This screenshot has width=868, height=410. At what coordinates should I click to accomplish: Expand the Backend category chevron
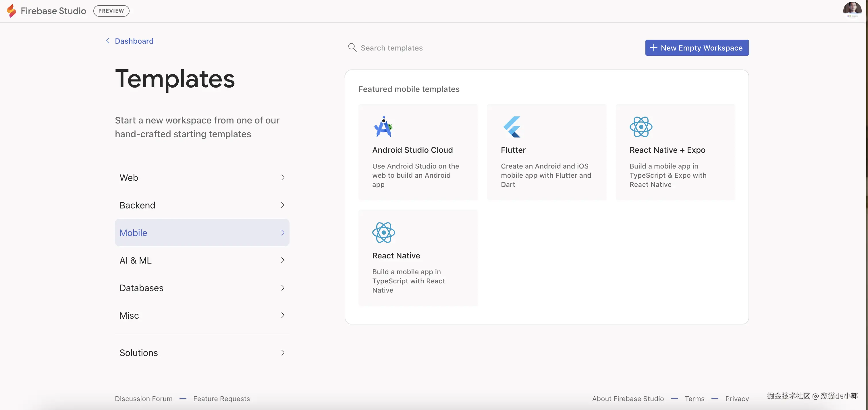click(x=283, y=205)
